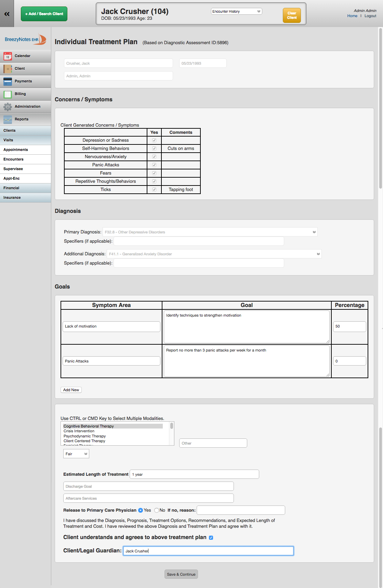This screenshot has width=383, height=588.
Task: Select No for Release to Primary Care Physician
Action: click(x=157, y=510)
